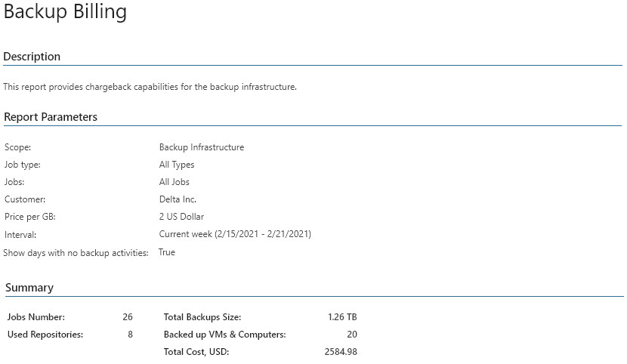Click the Total Cost value 2584.98
627x364 pixels.
(x=341, y=352)
